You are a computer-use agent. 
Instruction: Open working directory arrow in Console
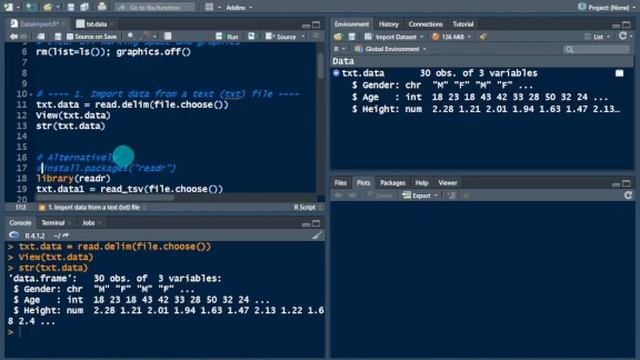65,236
